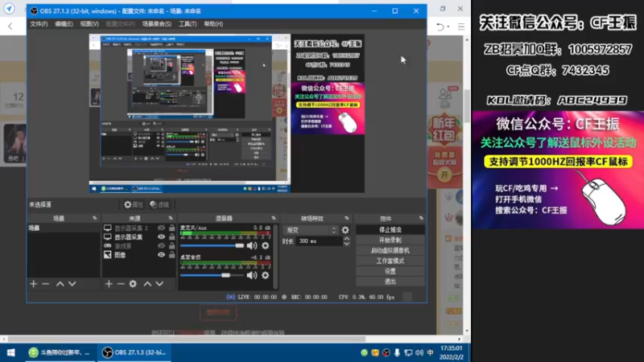Toggle Chinese input method indicator 中 in tray
This screenshot has width=644, height=362.
pos(430,352)
